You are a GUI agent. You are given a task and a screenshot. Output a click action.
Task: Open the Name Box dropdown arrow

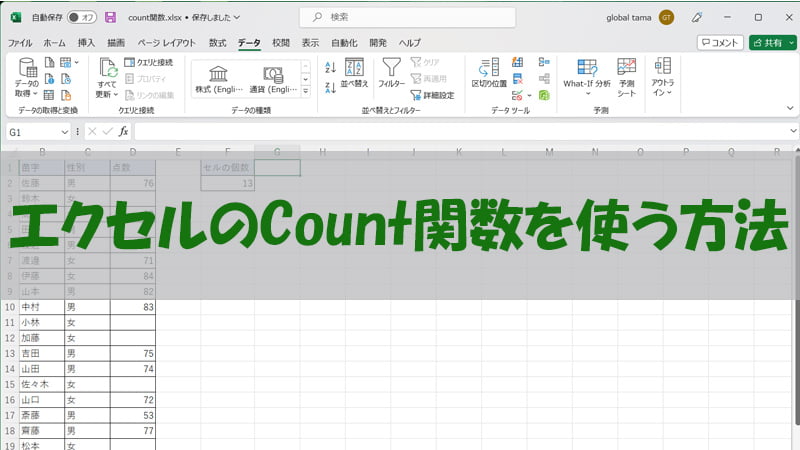[x=67, y=132]
